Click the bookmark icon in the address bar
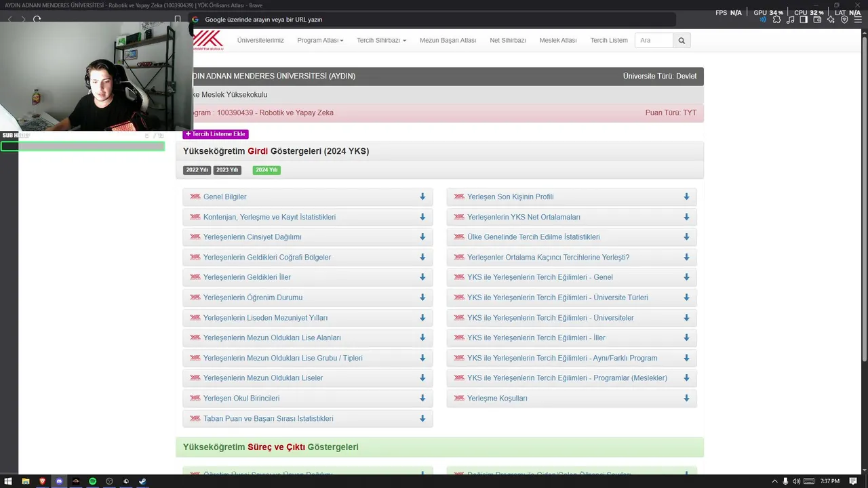Viewport: 868px width, 488px height. pos(177,20)
